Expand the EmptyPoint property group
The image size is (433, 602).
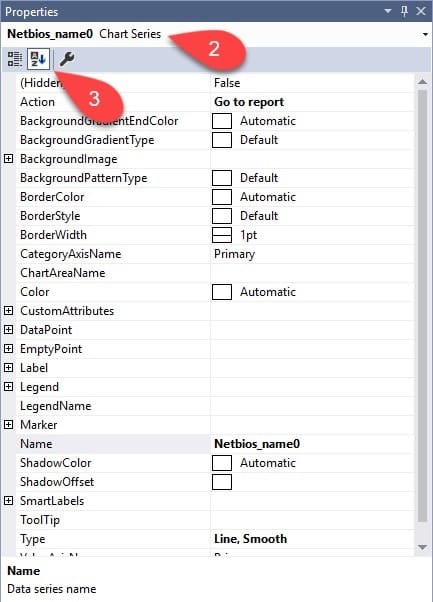coord(8,349)
